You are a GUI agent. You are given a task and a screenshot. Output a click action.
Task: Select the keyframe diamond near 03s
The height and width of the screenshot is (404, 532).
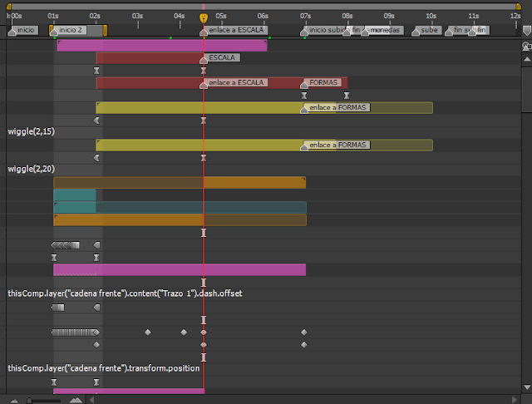click(148, 333)
